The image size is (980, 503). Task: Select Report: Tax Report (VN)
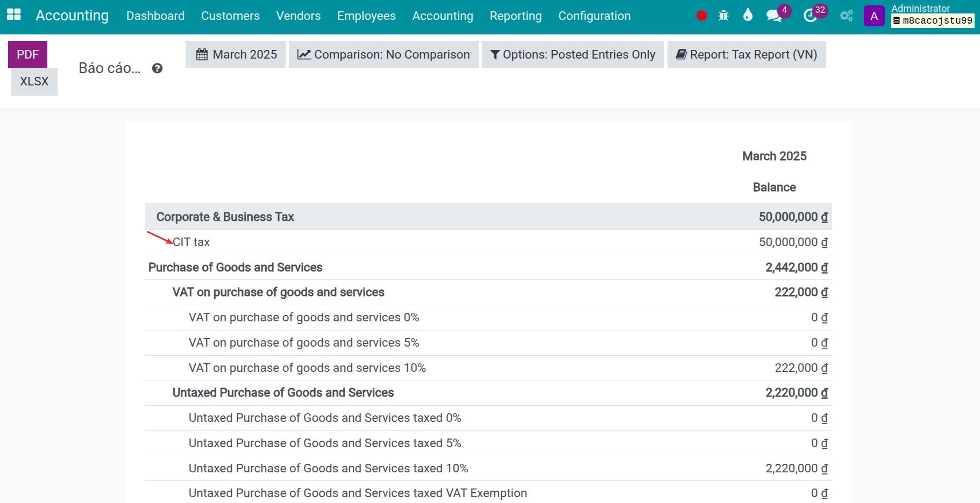coord(747,54)
